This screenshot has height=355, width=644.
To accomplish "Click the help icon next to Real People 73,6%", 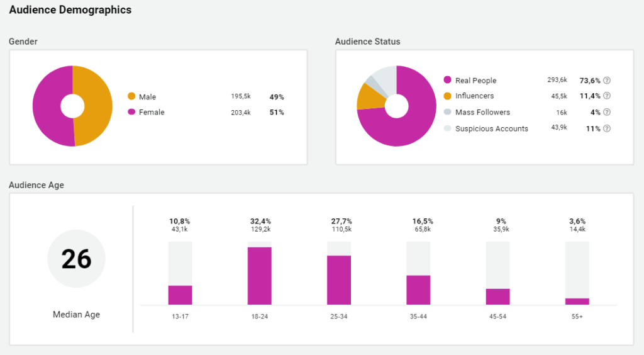I will tap(607, 81).
